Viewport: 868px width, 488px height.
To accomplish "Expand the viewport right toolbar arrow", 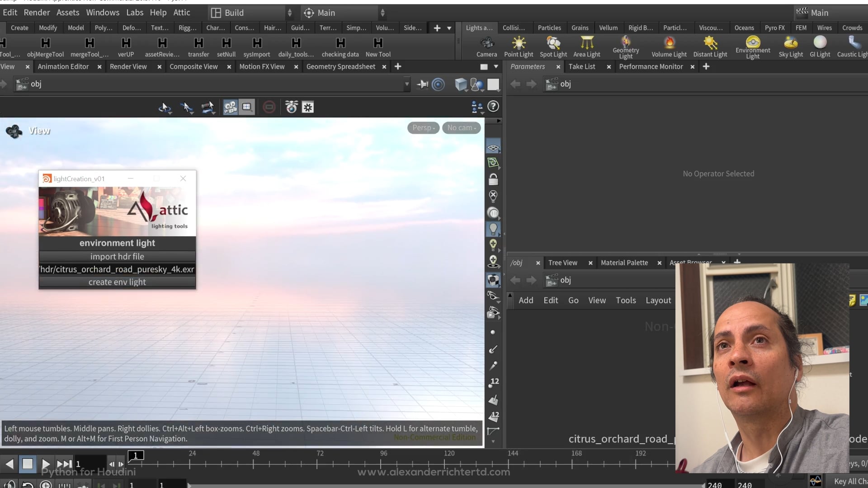I will coord(499,121).
